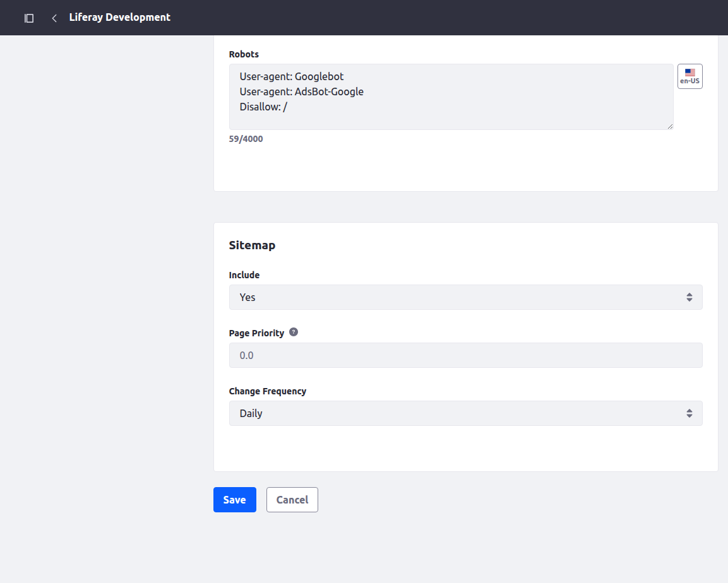This screenshot has width=728, height=583.
Task: Click the Page Priority label text
Action: [256, 333]
